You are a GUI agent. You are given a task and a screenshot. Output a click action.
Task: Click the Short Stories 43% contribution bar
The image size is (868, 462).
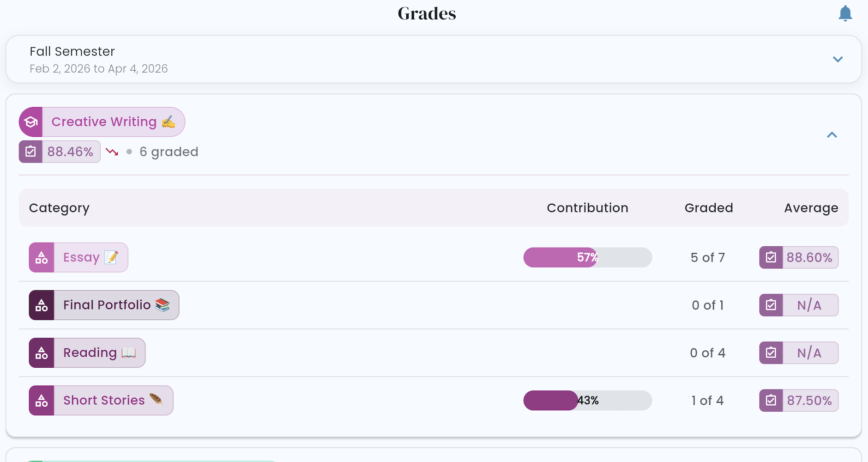pyautogui.click(x=588, y=400)
